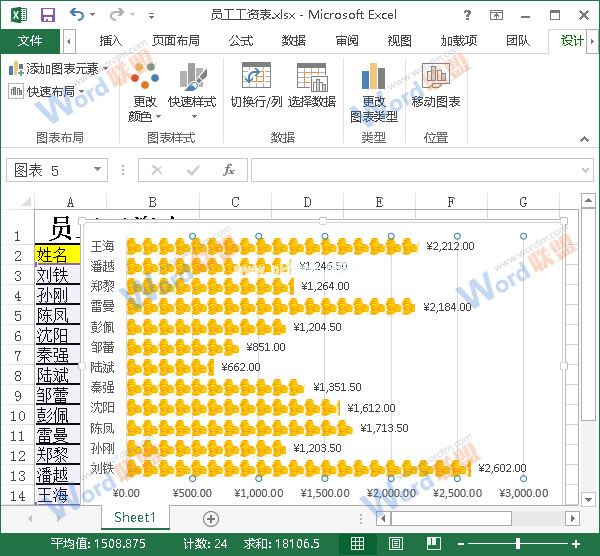Switch to the Insert (插入) ribbon tab

(110, 41)
